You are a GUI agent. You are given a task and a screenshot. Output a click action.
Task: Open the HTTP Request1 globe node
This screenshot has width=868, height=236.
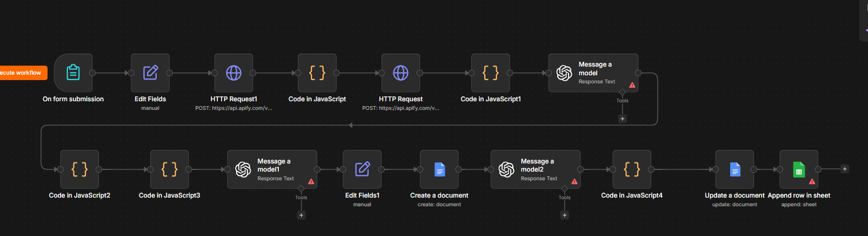(233, 73)
